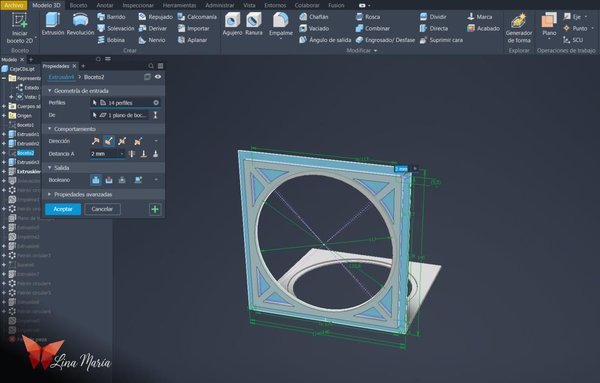Click the green plus apply-and-new button

point(155,209)
